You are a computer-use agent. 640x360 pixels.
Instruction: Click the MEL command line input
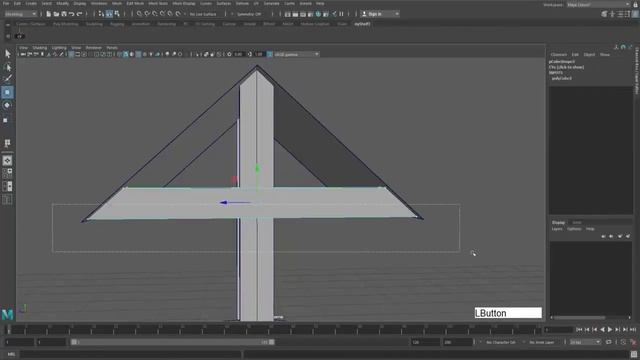131,354
